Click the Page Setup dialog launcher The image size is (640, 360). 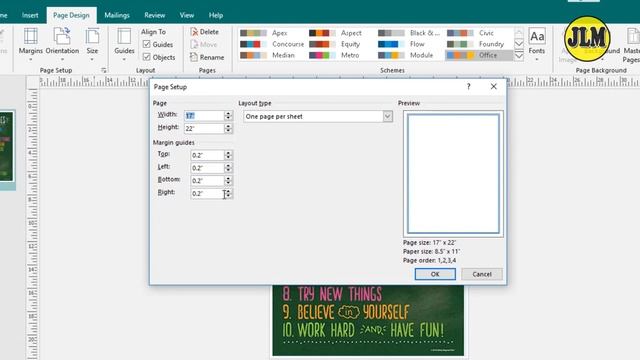pos(104,70)
